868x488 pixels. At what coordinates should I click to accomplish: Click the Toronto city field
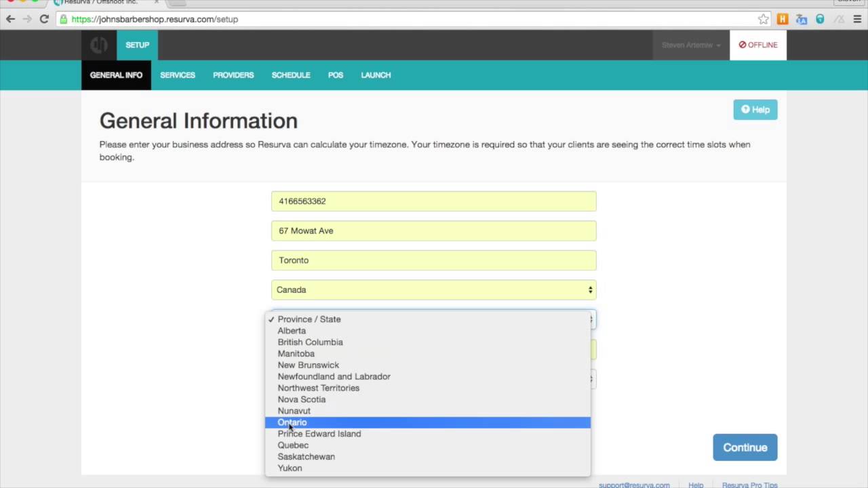click(434, 260)
